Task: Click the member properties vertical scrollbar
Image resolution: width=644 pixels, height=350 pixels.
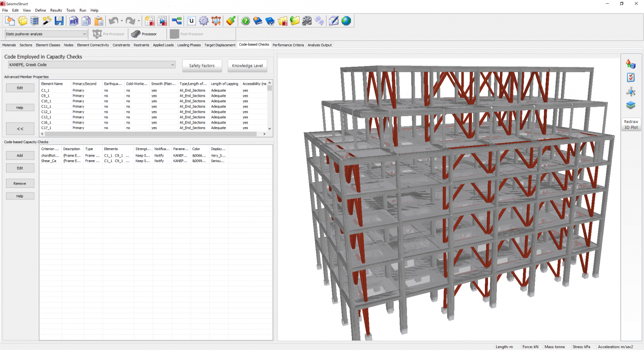Action: [270, 105]
